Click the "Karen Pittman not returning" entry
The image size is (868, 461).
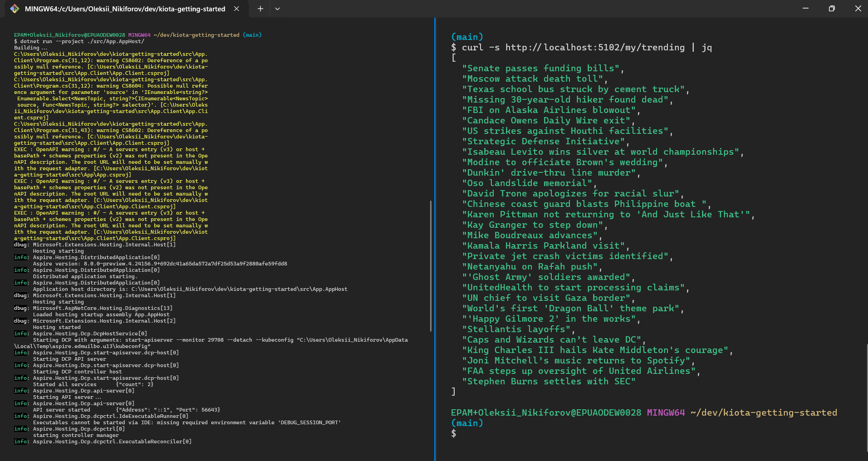click(x=608, y=214)
